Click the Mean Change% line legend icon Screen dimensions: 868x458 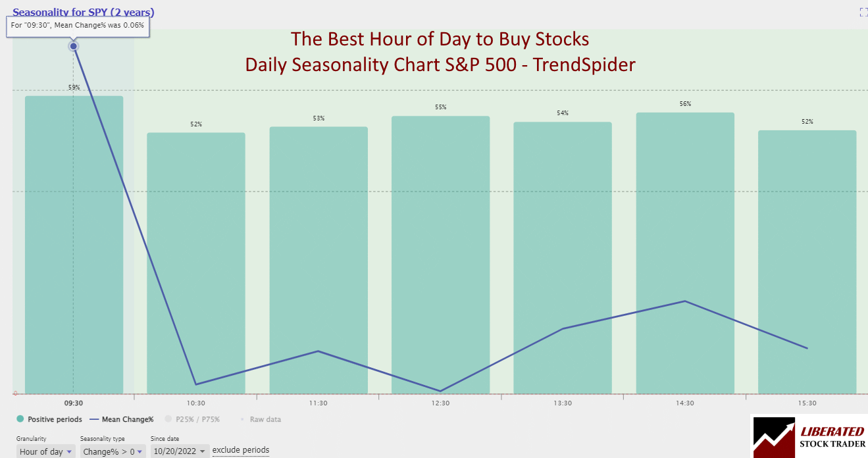pyautogui.click(x=93, y=419)
